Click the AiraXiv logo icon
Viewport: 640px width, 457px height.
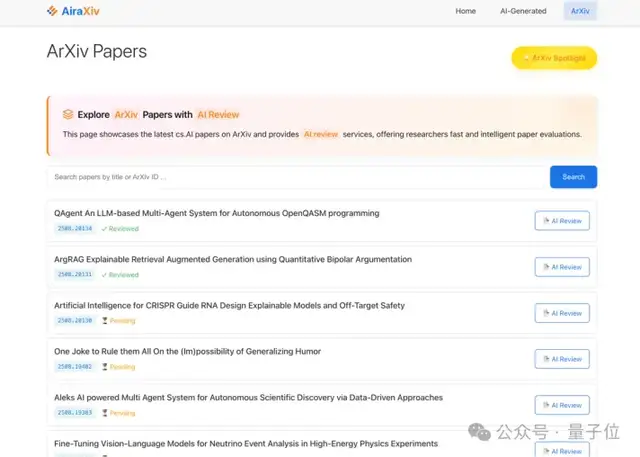point(53,11)
